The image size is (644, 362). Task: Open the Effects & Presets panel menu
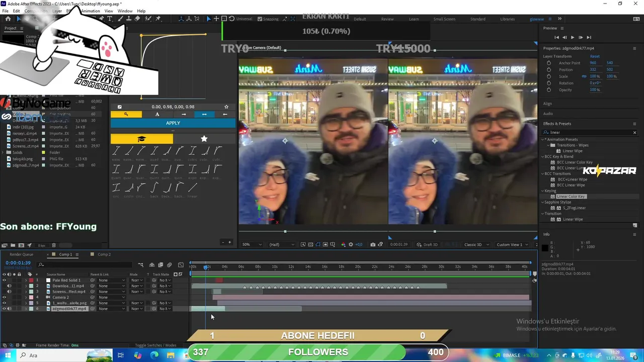pos(634,124)
